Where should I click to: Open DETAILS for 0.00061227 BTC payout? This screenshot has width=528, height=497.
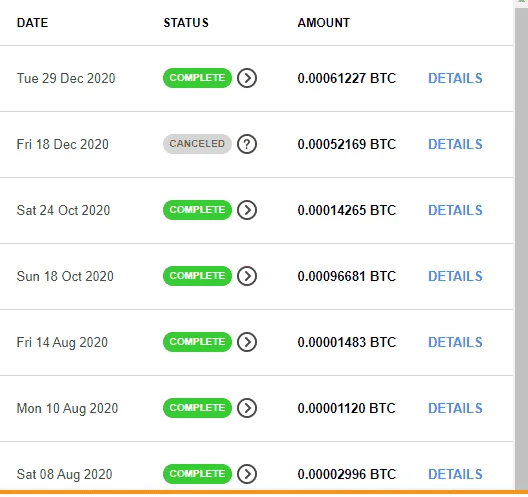click(x=455, y=78)
